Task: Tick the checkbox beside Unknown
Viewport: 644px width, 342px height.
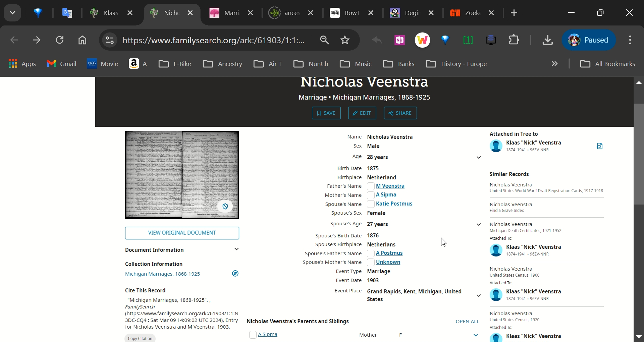Action: tap(371, 263)
